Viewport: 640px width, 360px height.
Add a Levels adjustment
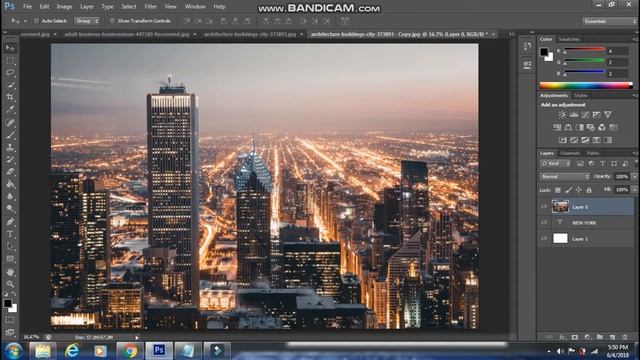click(x=574, y=115)
